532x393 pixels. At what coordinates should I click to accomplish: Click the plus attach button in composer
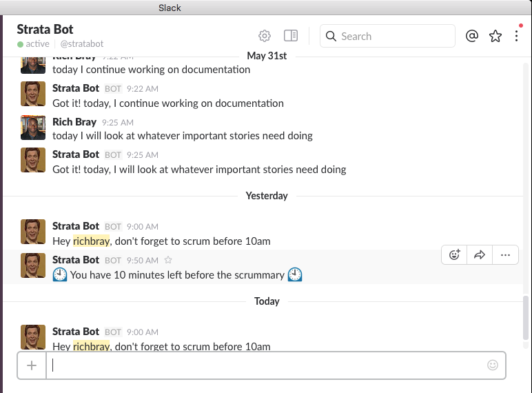[x=32, y=365]
